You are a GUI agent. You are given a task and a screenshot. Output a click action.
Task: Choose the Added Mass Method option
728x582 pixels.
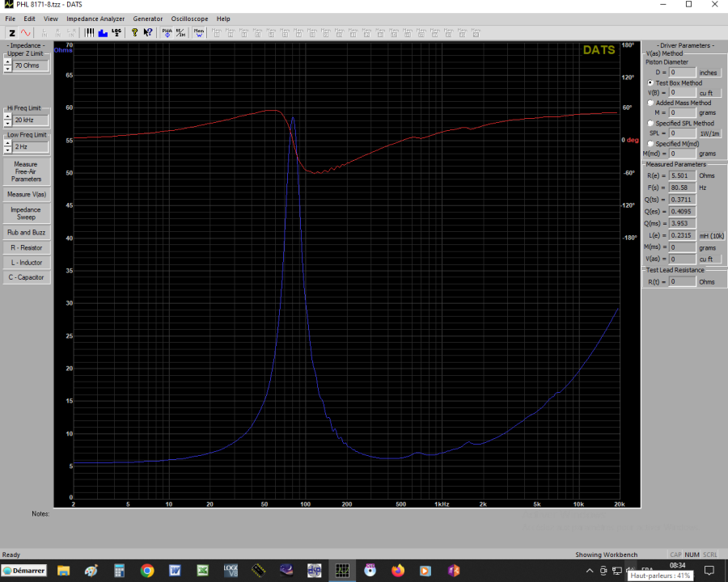coord(650,103)
